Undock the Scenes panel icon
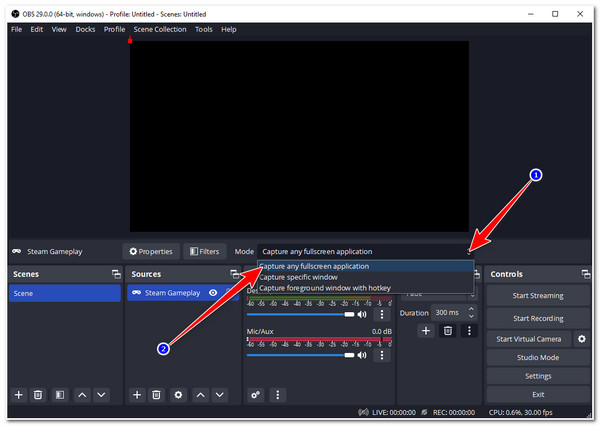 pos(116,274)
